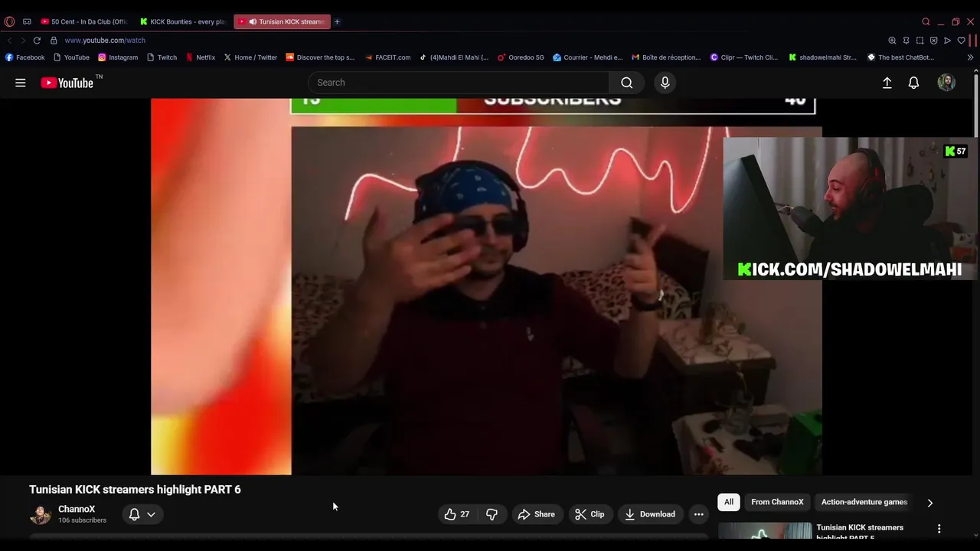Like the video showing 27 likes

click(457, 514)
